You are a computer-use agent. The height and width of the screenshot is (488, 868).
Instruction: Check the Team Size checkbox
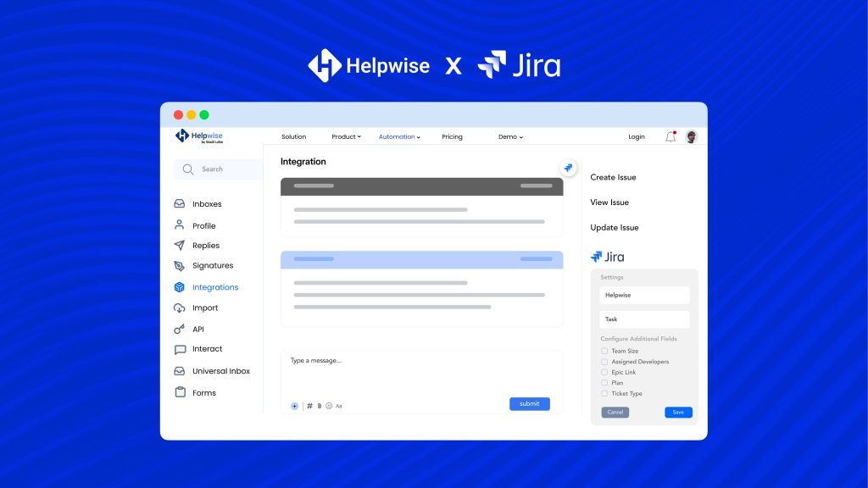(x=604, y=351)
